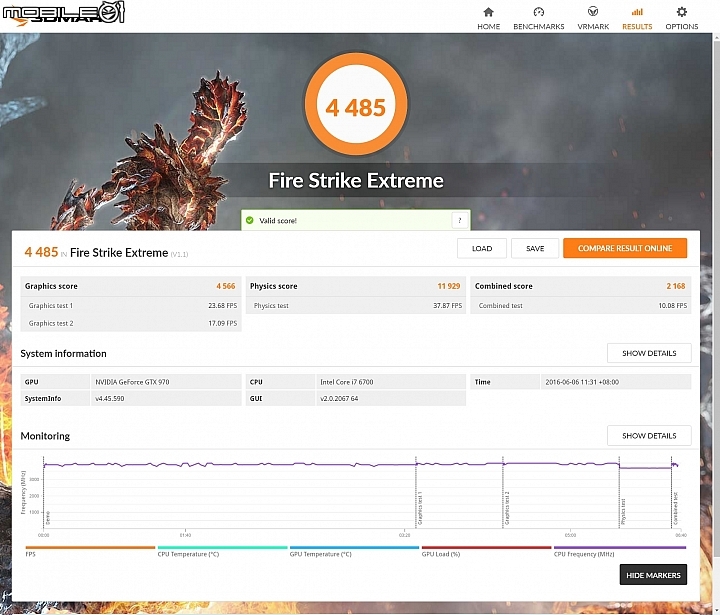Click the 4 485 score circle

pyautogui.click(x=356, y=105)
